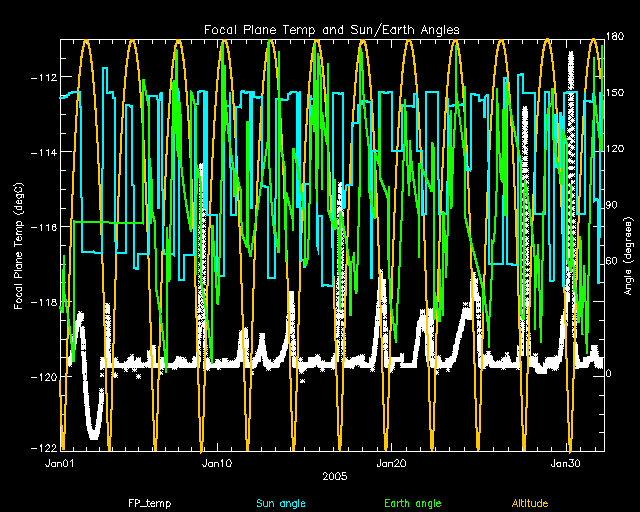Image resolution: width=640 pixels, height=512 pixels.
Task: Click the -116 left axis tick label
Action: click(x=42, y=227)
